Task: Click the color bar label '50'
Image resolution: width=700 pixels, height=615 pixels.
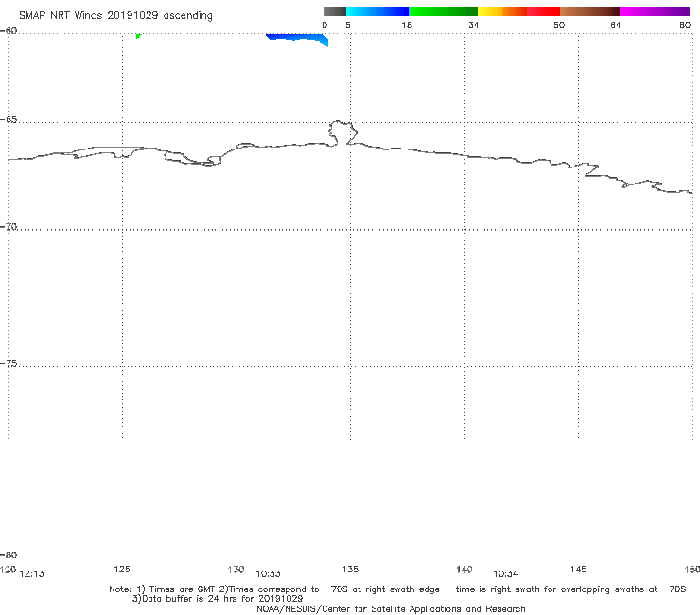Action: tap(559, 25)
